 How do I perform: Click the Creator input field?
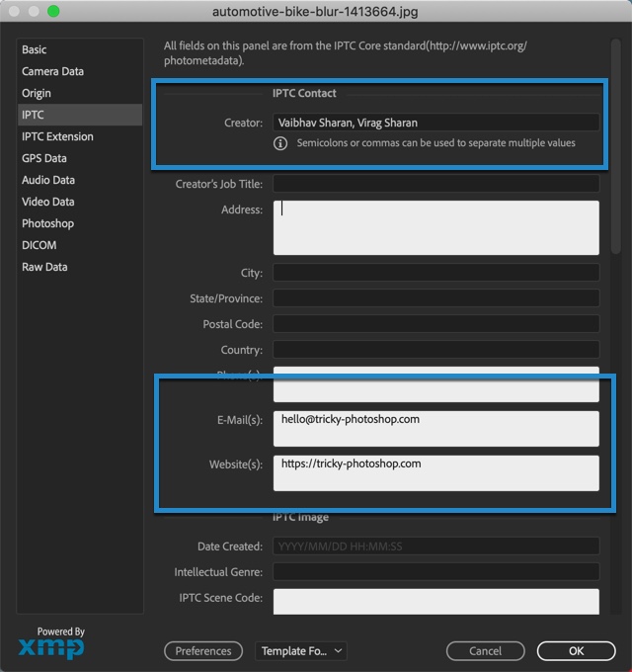click(x=435, y=123)
